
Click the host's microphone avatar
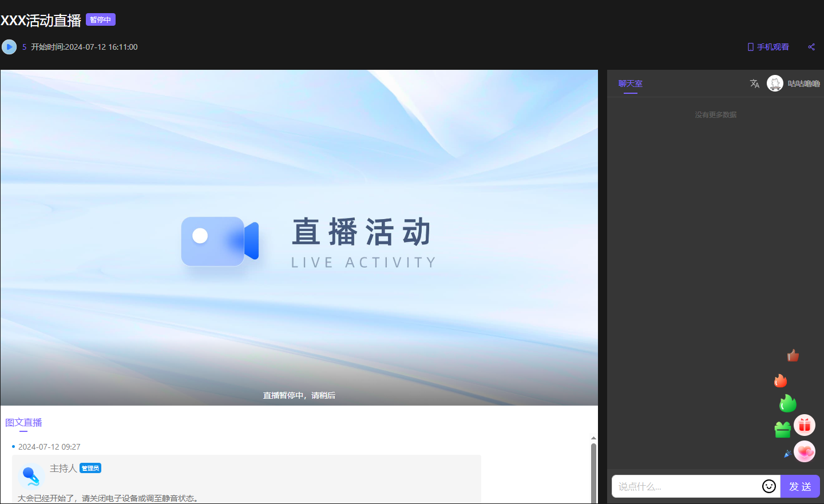coord(31,475)
